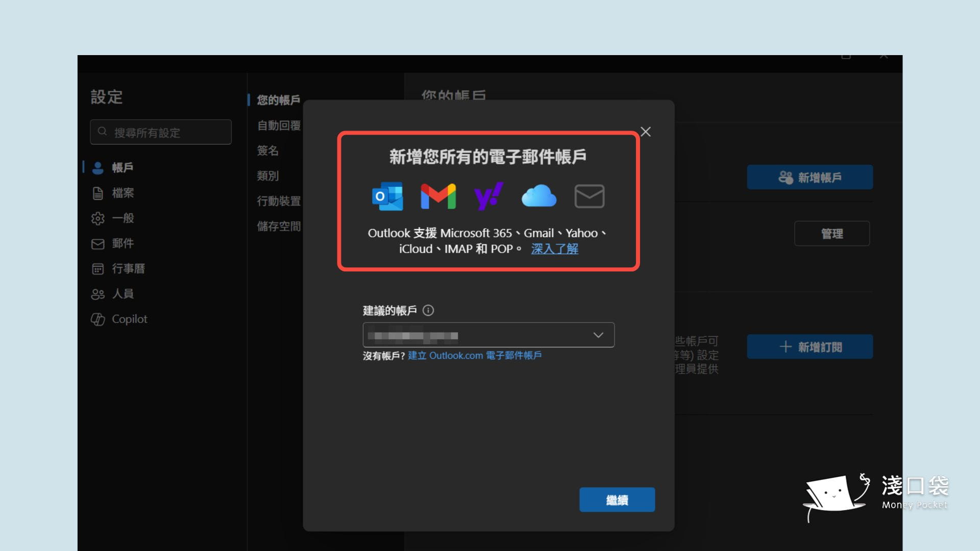Select the IMAP envelope icon
Image resolution: width=980 pixels, height=551 pixels.
pyautogui.click(x=590, y=196)
